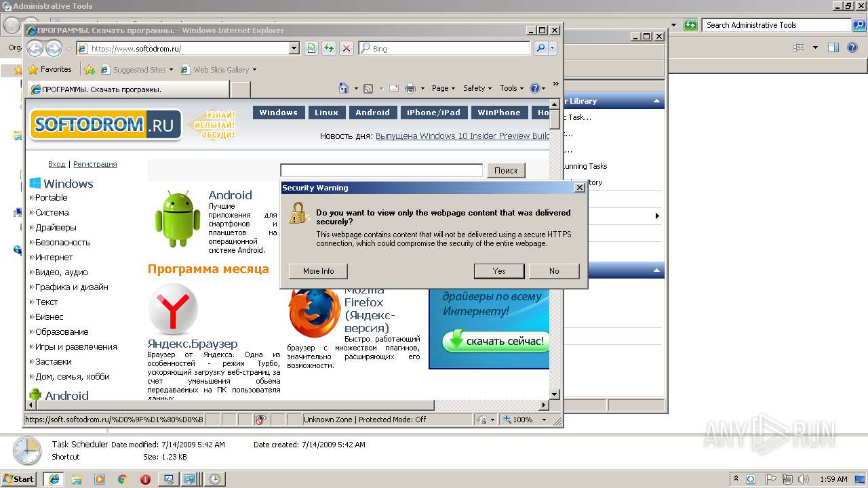
Task: Open the Safety menu
Action: coord(477,88)
